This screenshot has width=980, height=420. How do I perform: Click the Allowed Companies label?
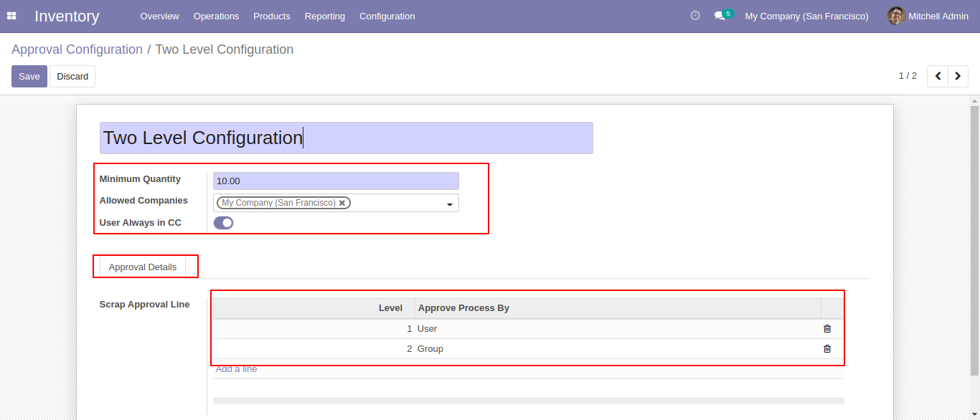click(x=143, y=201)
